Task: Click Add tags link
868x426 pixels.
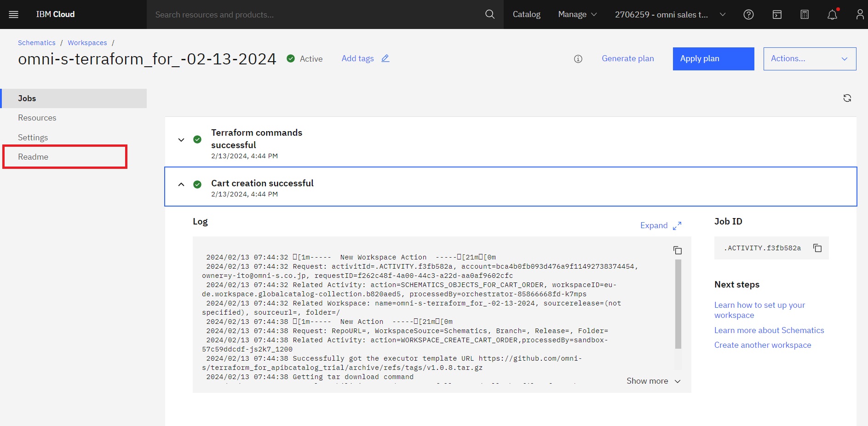Action: 357,58
